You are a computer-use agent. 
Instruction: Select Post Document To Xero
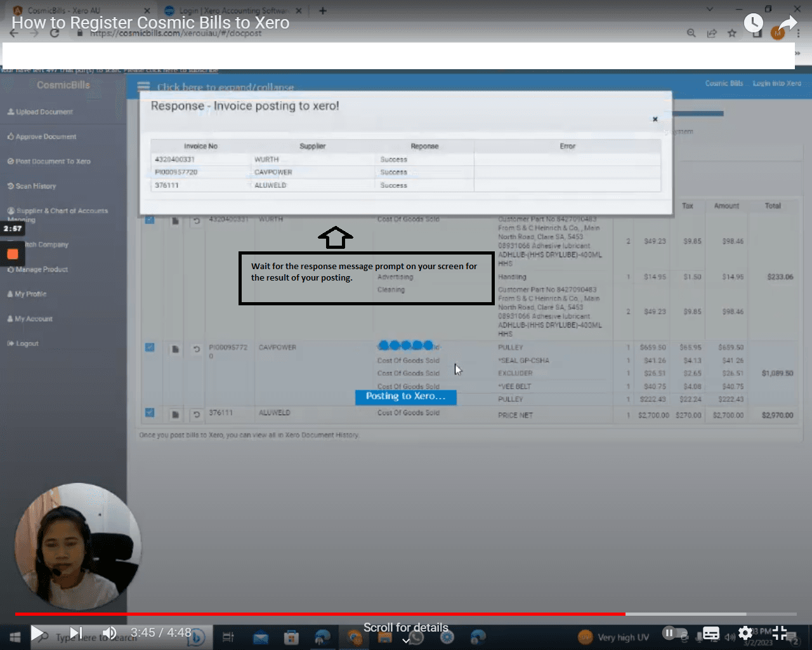pyautogui.click(x=49, y=161)
